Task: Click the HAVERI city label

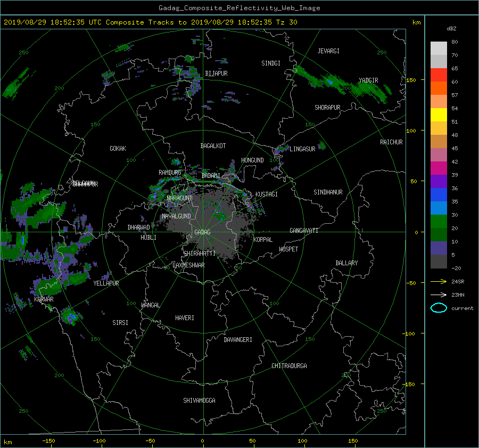Action: click(x=185, y=318)
